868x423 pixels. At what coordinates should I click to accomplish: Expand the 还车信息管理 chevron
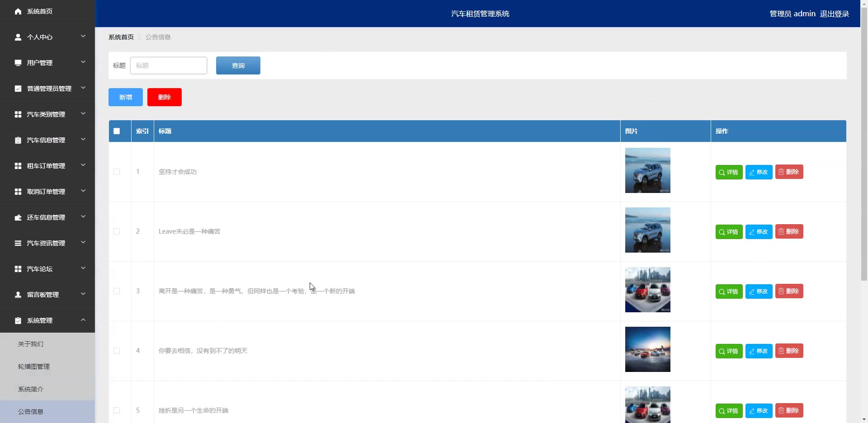pos(83,216)
